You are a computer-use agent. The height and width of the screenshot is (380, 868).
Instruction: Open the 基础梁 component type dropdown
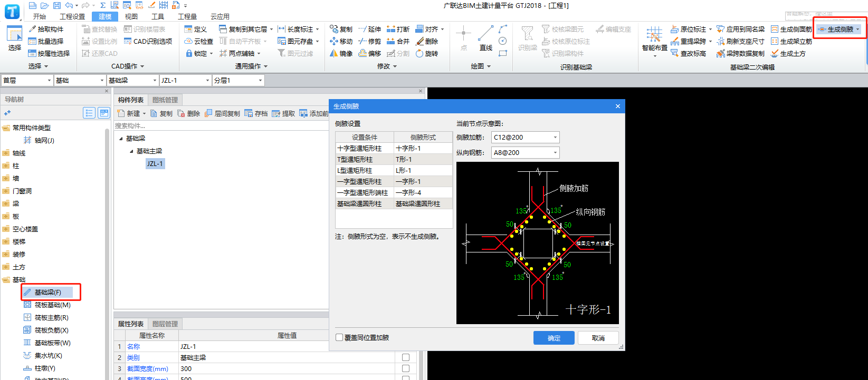point(155,80)
